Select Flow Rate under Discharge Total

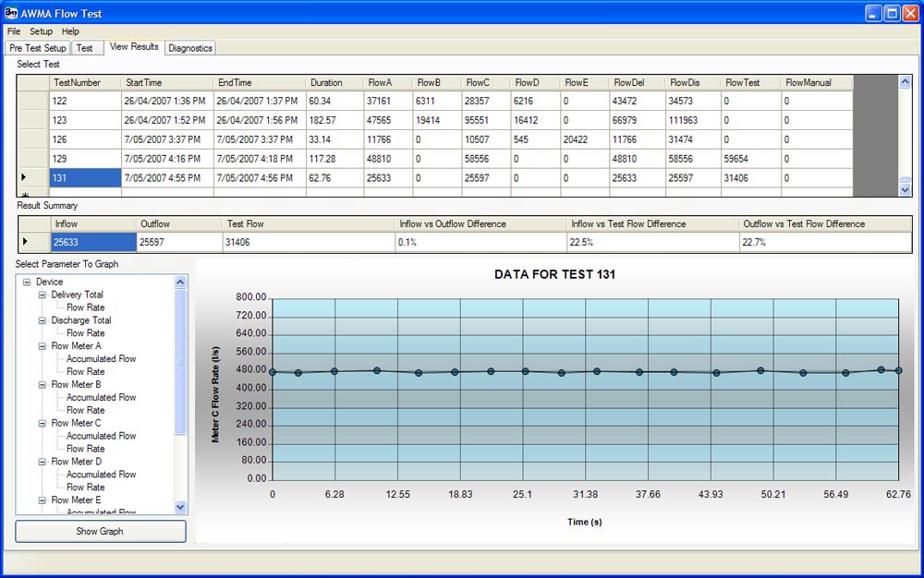[85, 333]
